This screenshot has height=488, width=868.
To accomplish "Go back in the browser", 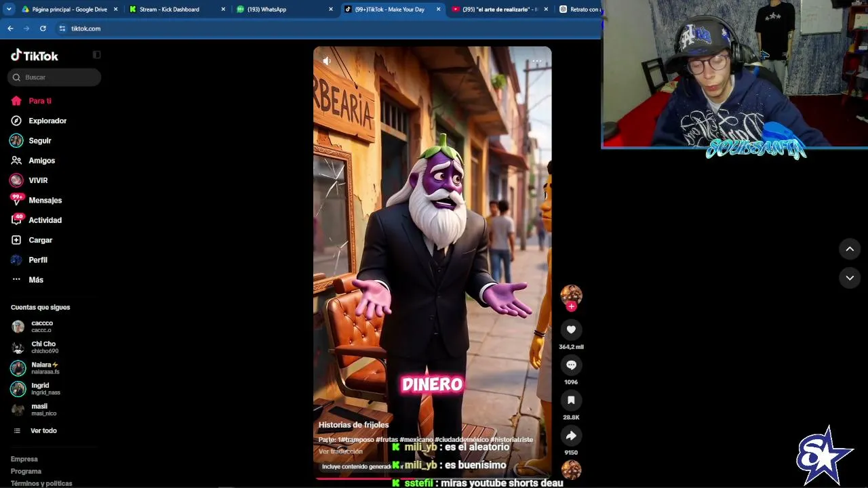I will pos(10,28).
